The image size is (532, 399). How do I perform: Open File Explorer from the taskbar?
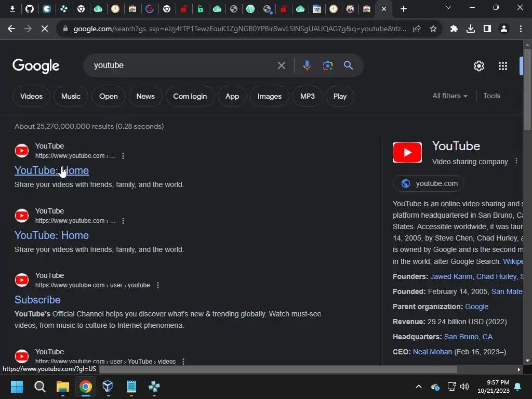tap(63, 387)
